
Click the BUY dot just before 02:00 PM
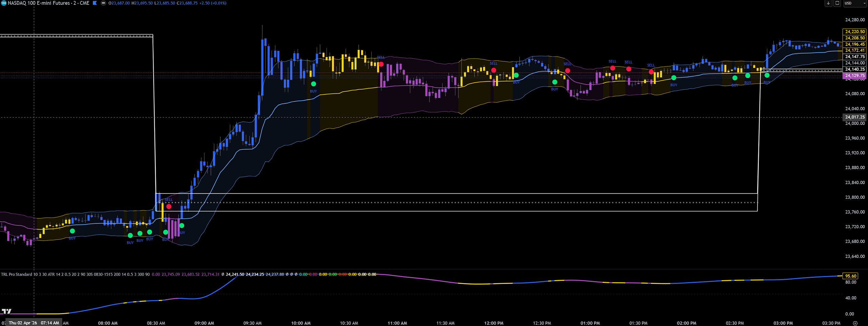[674, 78]
